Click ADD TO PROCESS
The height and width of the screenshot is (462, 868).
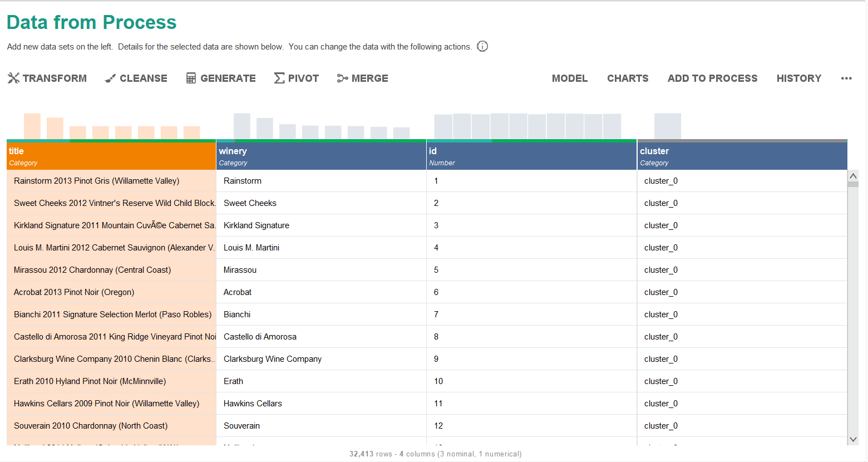click(712, 78)
